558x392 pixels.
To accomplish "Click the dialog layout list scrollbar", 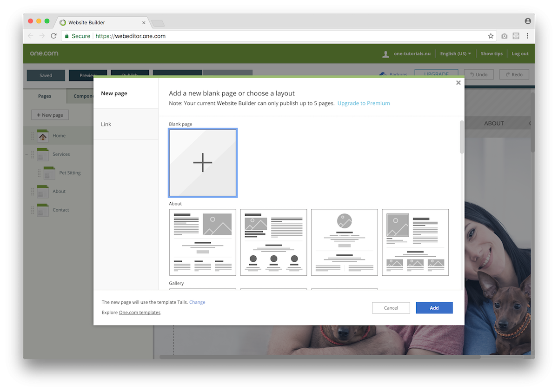I will tap(462, 137).
